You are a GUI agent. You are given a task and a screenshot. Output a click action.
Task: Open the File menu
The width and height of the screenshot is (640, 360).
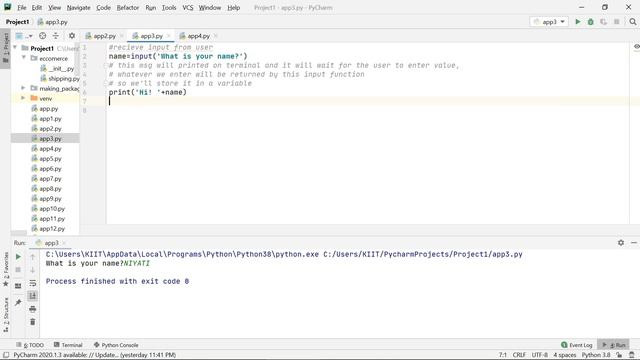point(22,7)
